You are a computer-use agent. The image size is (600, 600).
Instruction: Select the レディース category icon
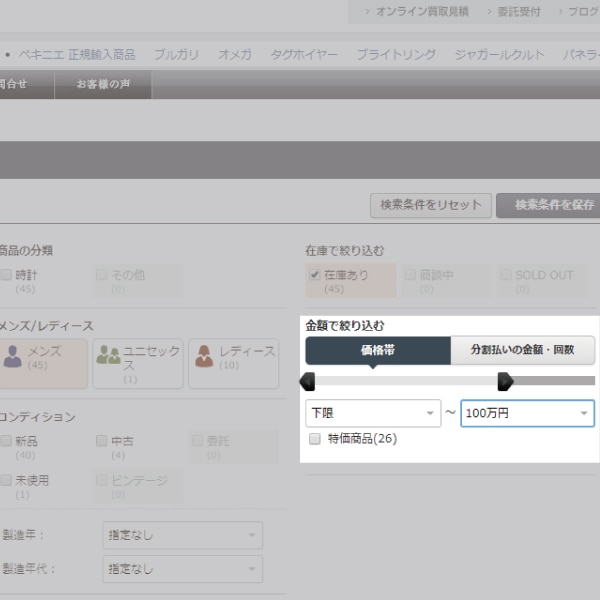(x=203, y=355)
